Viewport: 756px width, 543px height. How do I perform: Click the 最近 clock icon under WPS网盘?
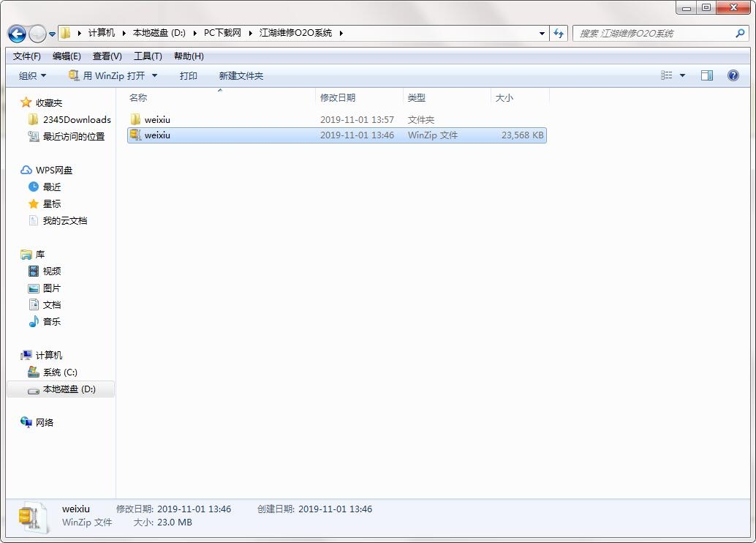[34, 187]
